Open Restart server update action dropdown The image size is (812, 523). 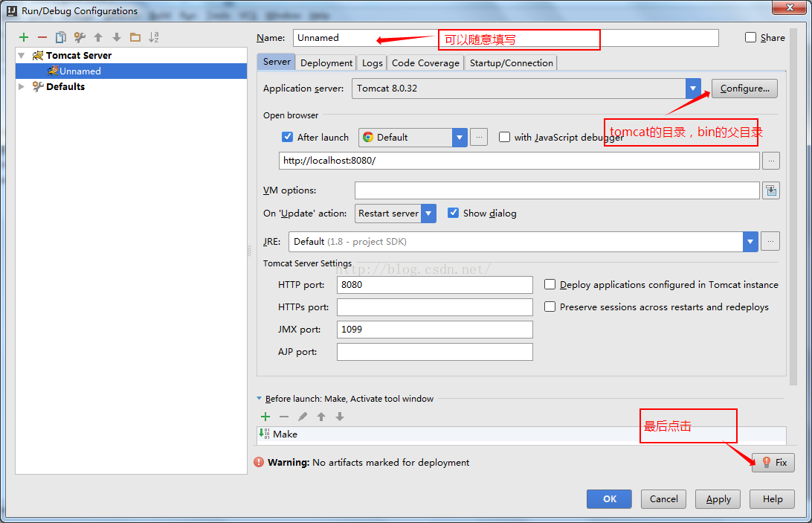pos(428,214)
